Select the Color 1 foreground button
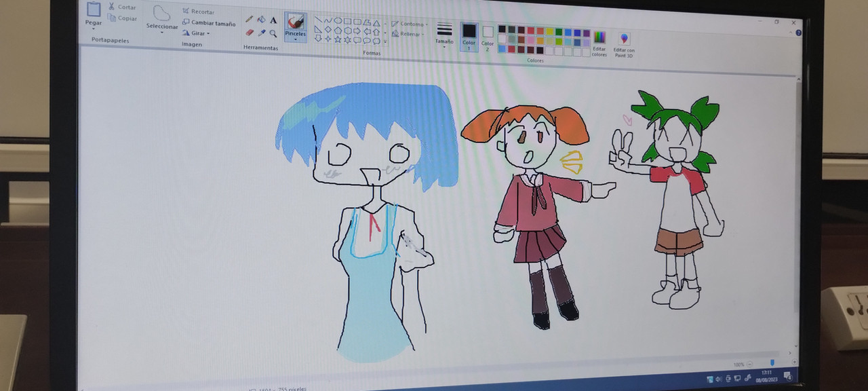The width and height of the screenshot is (868, 391). point(469,37)
